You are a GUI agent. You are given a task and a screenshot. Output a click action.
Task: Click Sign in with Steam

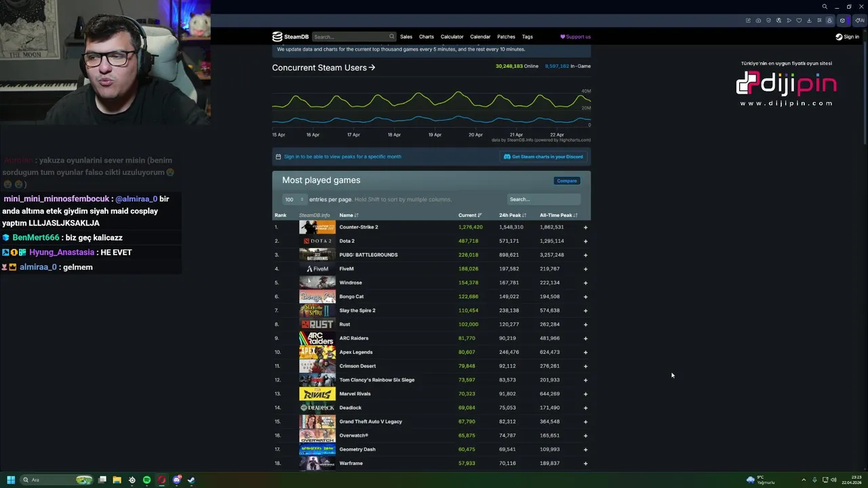[847, 37]
